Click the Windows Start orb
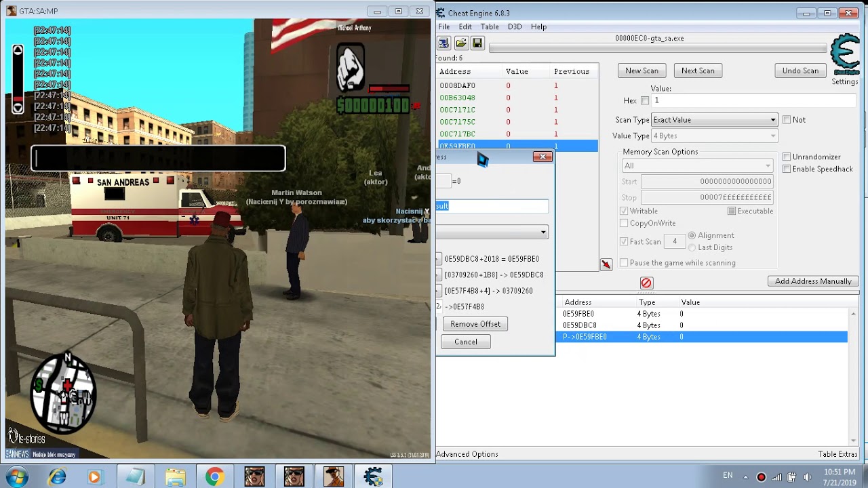Image resolution: width=868 pixels, height=488 pixels. pos(16,477)
